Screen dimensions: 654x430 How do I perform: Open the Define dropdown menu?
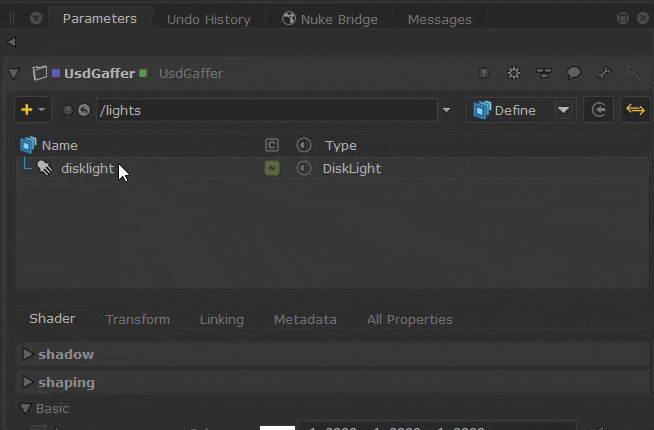pyautogui.click(x=563, y=110)
